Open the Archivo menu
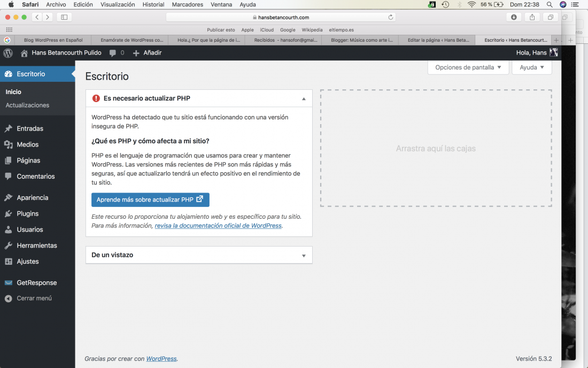588x368 pixels. click(x=56, y=4)
